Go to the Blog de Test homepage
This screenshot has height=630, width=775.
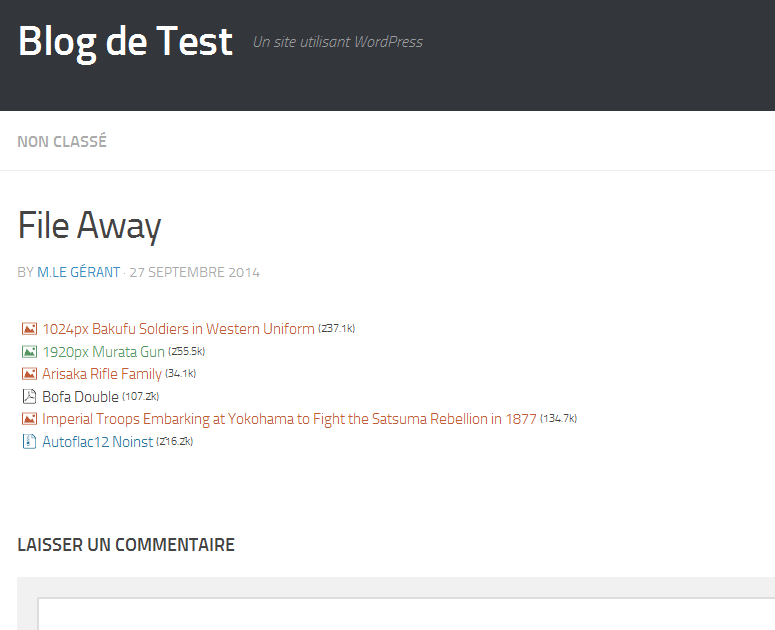coord(126,42)
